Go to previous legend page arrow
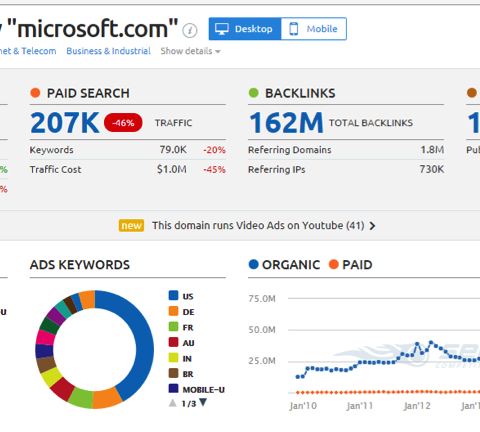 coord(173,403)
